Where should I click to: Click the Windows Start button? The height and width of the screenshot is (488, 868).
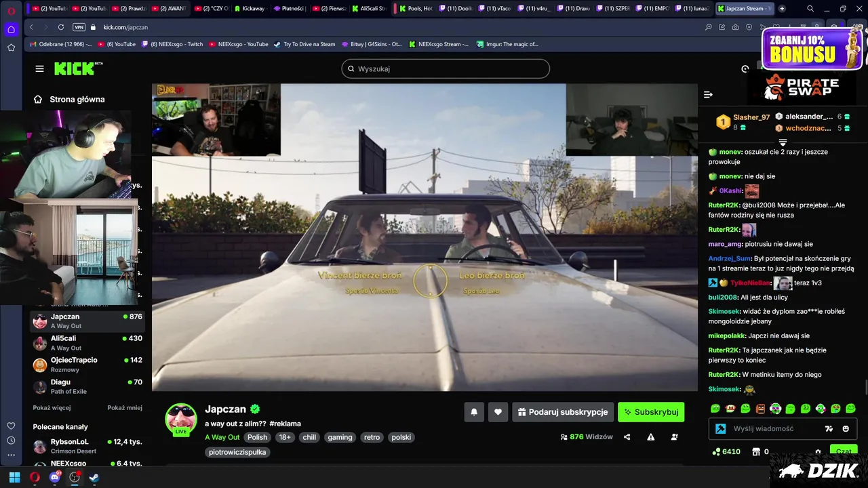[14, 477]
